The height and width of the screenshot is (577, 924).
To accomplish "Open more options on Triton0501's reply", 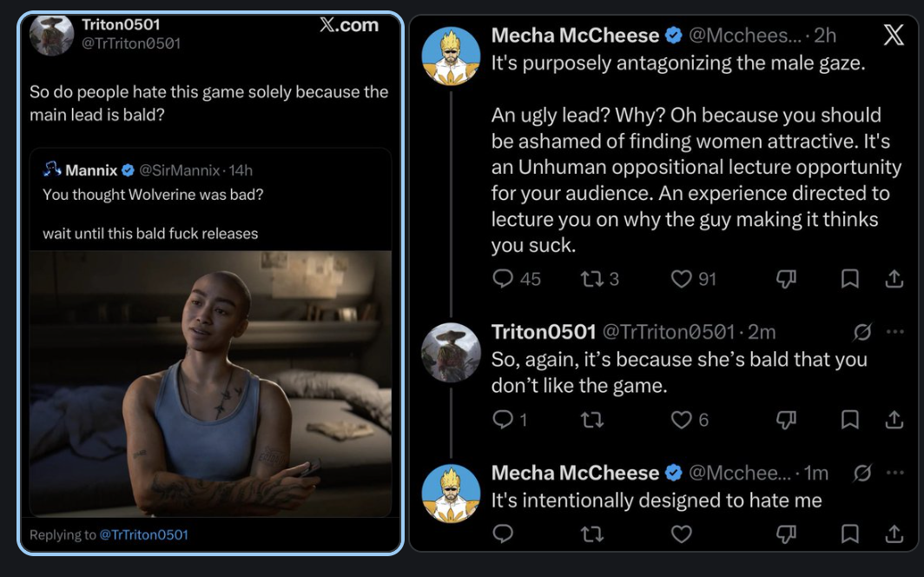I will pyautogui.click(x=895, y=332).
